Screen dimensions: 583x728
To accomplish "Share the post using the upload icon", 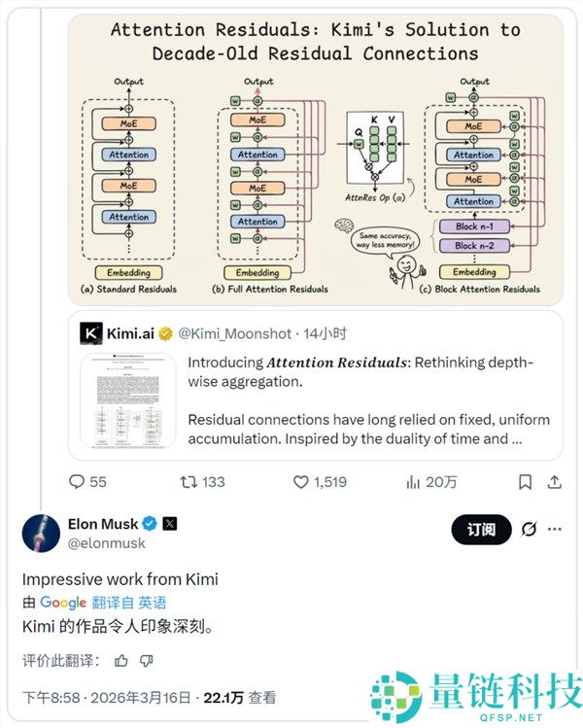I will pyautogui.click(x=554, y=482).
